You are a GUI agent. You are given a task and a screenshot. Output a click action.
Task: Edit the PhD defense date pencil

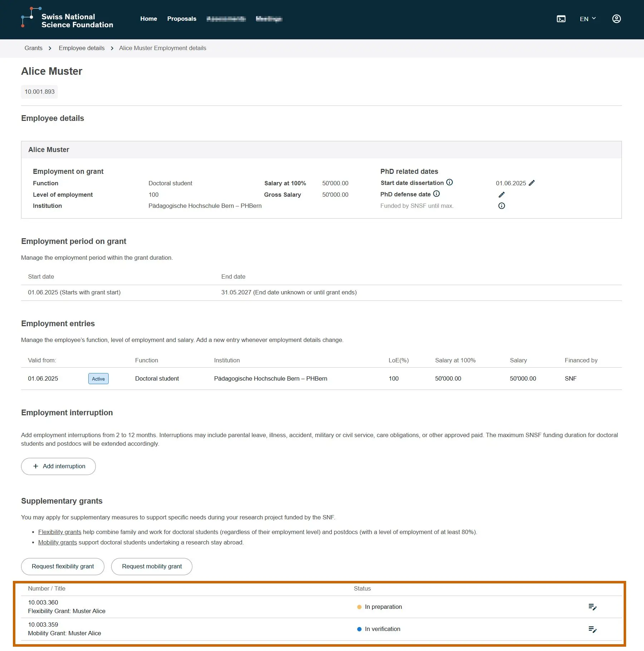pyautogui.click(x=502, y=195)
